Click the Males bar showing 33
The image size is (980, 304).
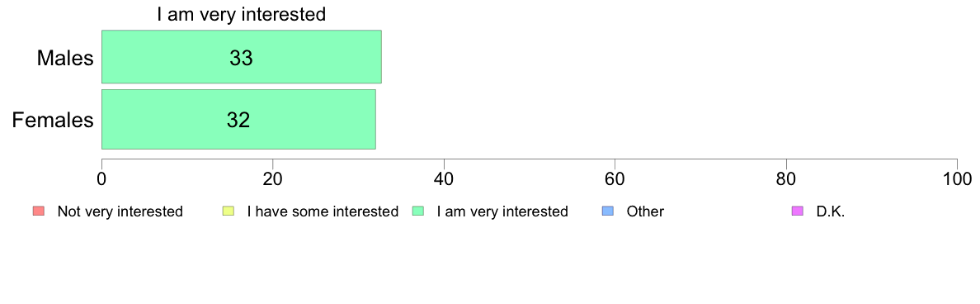click(241, 57)
